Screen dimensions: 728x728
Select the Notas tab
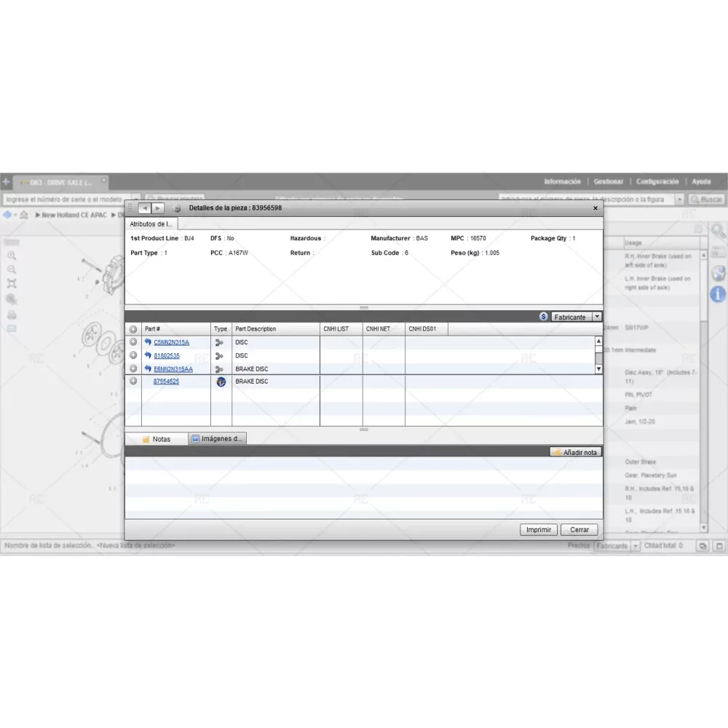[x=157, y=439]
